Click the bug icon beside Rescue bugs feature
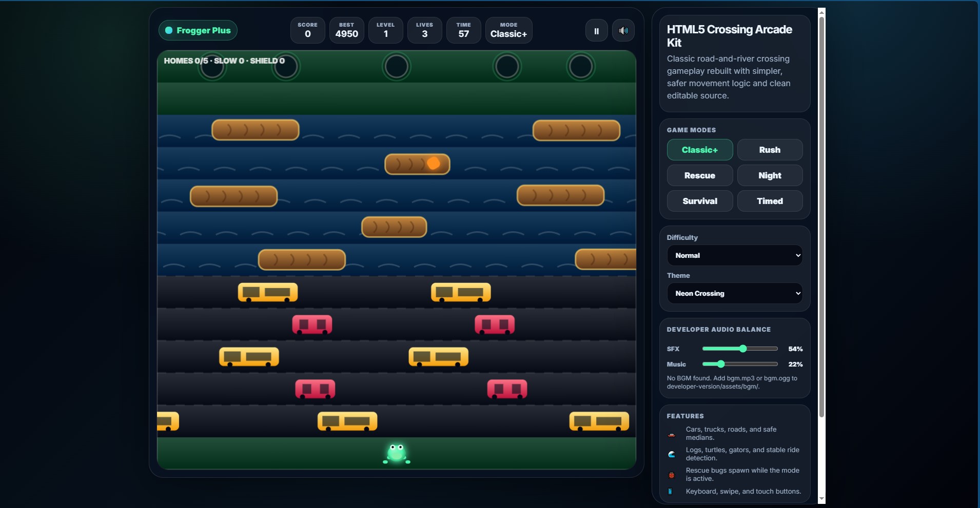The image size is (980, 508). pos(671,475)
